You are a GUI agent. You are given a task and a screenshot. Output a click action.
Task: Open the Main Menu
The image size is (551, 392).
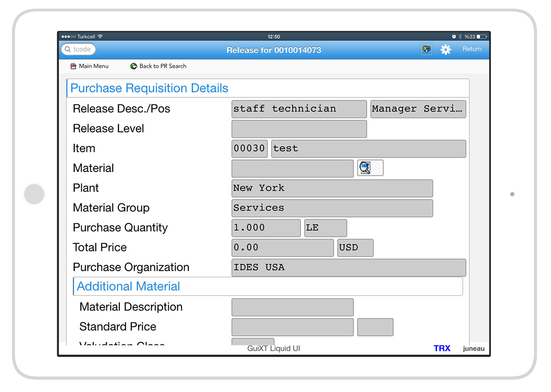pos(93,66)
